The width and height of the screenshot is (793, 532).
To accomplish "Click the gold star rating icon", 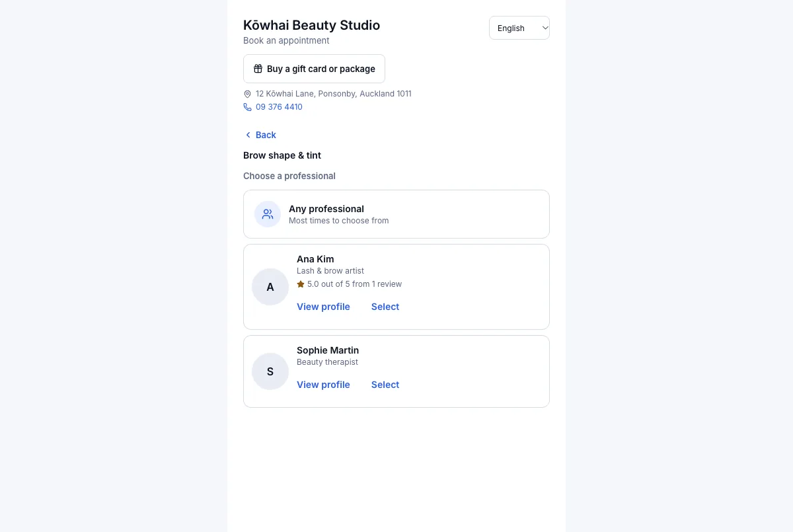I will 301,284.
